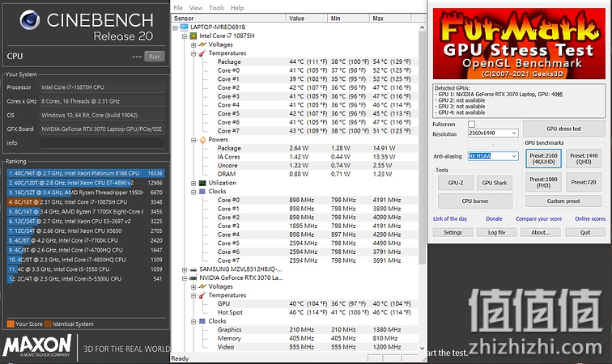Click the FurMark banner logo
Image resolution: width=612 pixels, height=364 pixels.
point(519,44)
